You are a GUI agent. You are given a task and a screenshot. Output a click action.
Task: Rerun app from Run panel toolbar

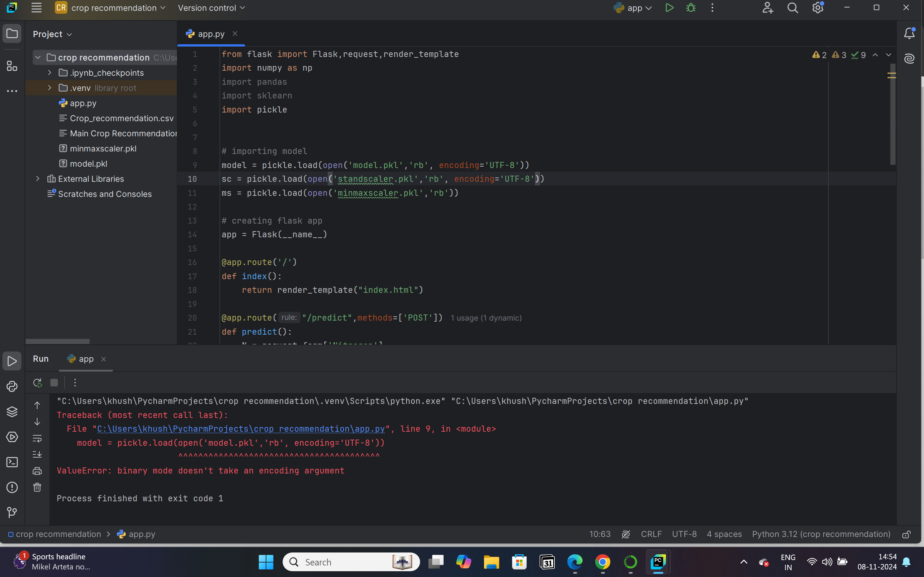point(38,383)
